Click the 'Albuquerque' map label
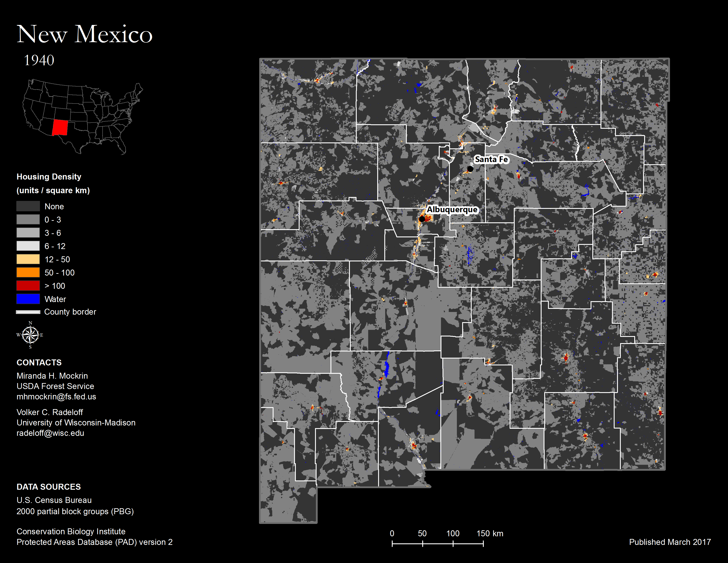This screenshot has width=728, height=563. [452, 210]
